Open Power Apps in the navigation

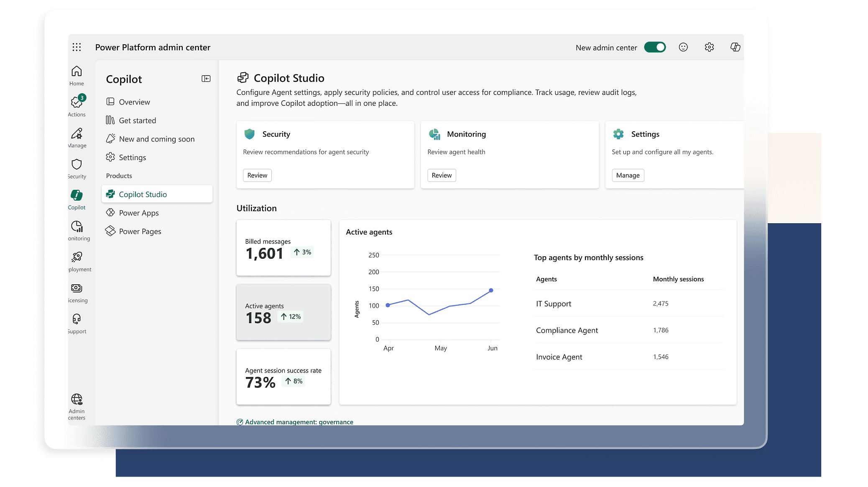139,213
